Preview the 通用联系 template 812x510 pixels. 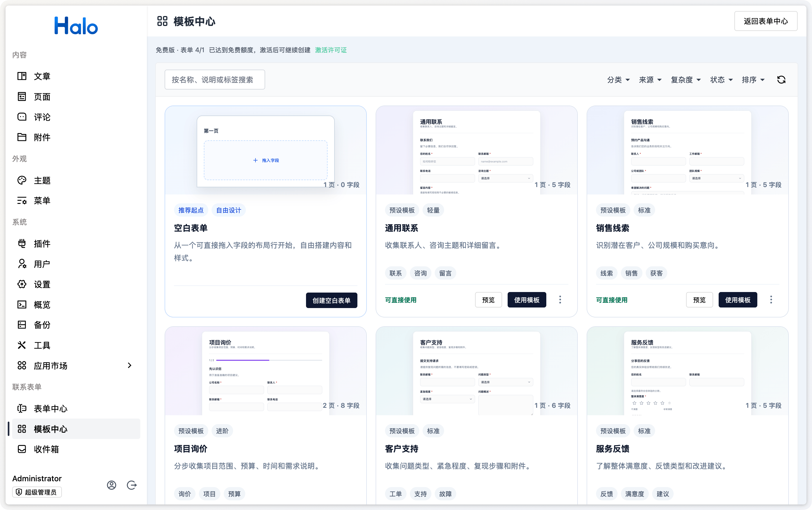488,300
